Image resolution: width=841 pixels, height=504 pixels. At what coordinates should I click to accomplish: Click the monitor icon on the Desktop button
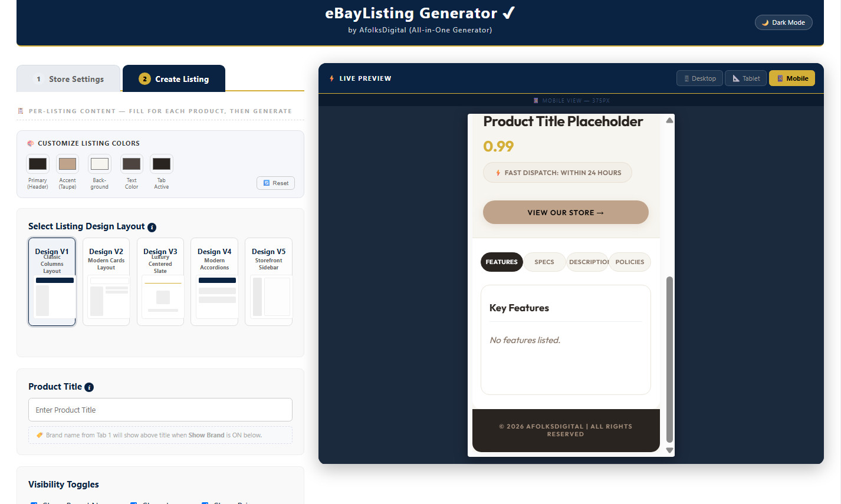click(686, 78)
